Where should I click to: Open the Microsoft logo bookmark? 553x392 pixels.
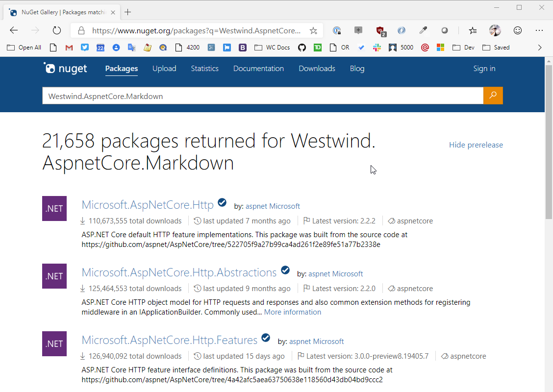click(441, 48)
